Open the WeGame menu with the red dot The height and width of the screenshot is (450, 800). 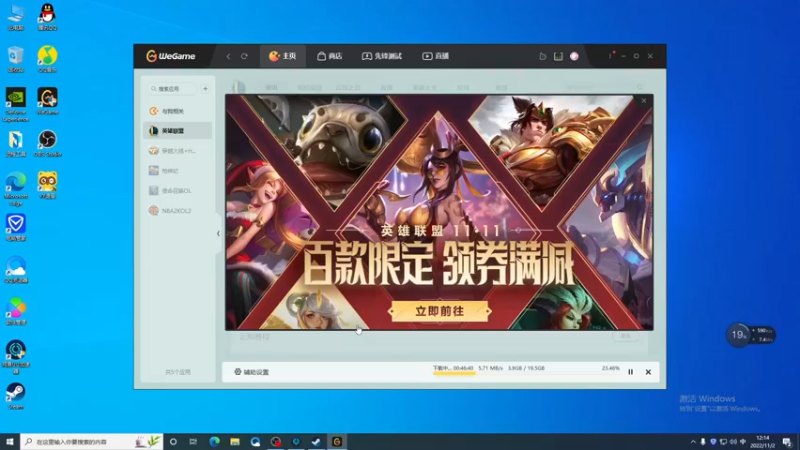point(610,55)
